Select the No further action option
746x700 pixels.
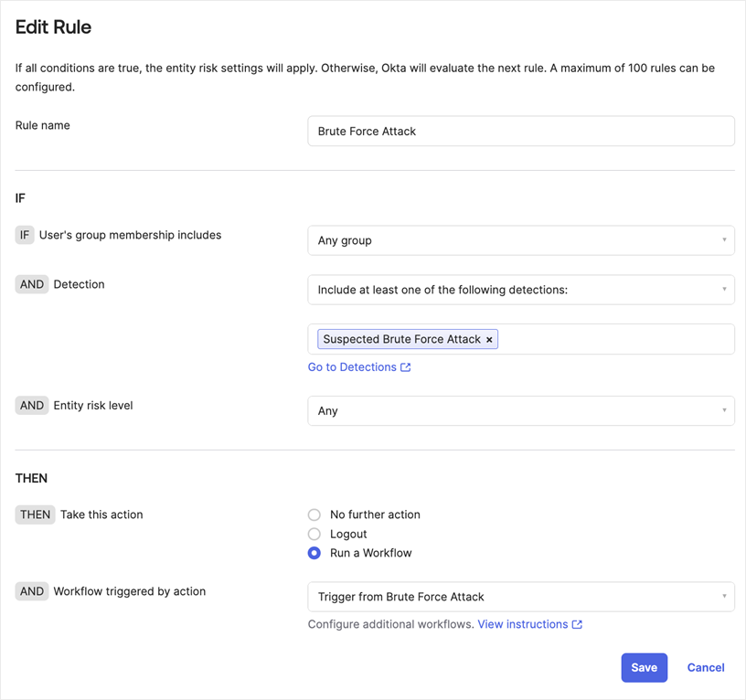coord(314,514)
